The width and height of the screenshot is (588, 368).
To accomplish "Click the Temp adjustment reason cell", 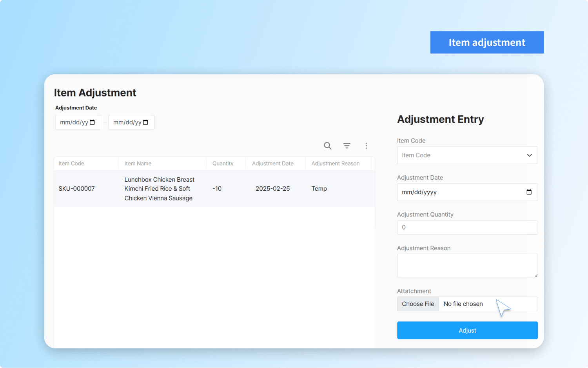I will click(x=319, y=189).
